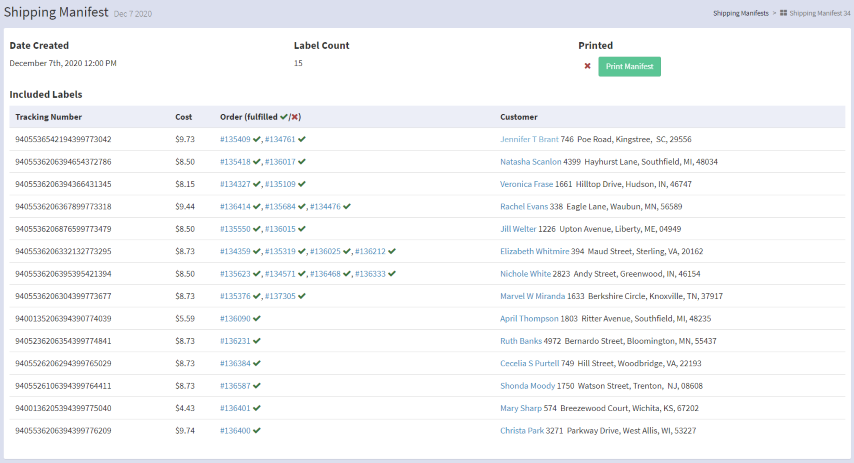Open order #136025
854x463 pixels.
coord(325,251)
